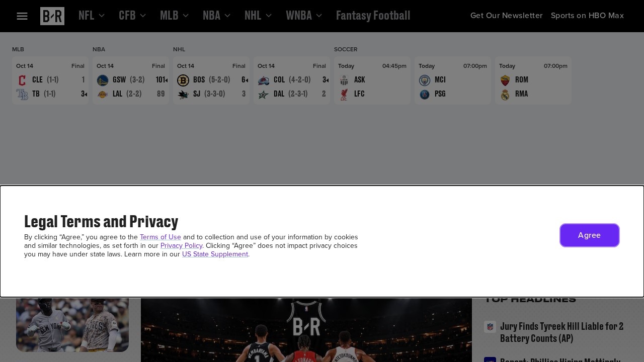Open the hamburger navigation menu
644x362 pixels.
[x=22, y=16]
